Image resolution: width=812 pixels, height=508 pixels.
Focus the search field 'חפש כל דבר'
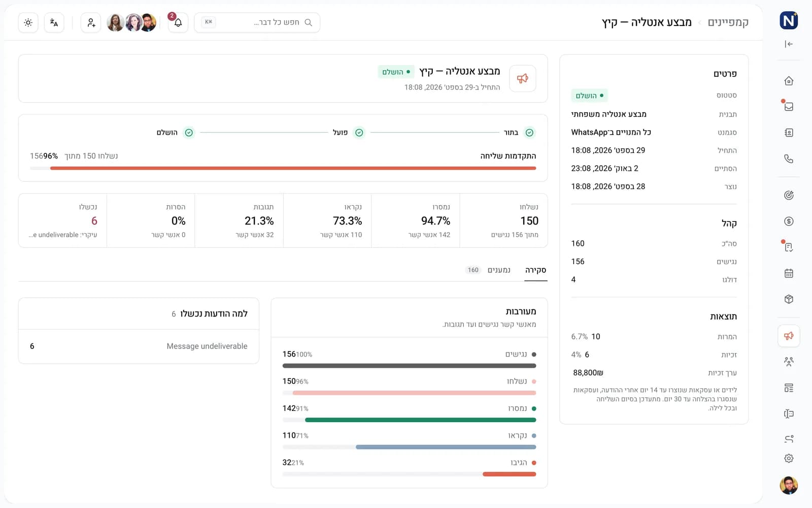[x=257, y=22]
